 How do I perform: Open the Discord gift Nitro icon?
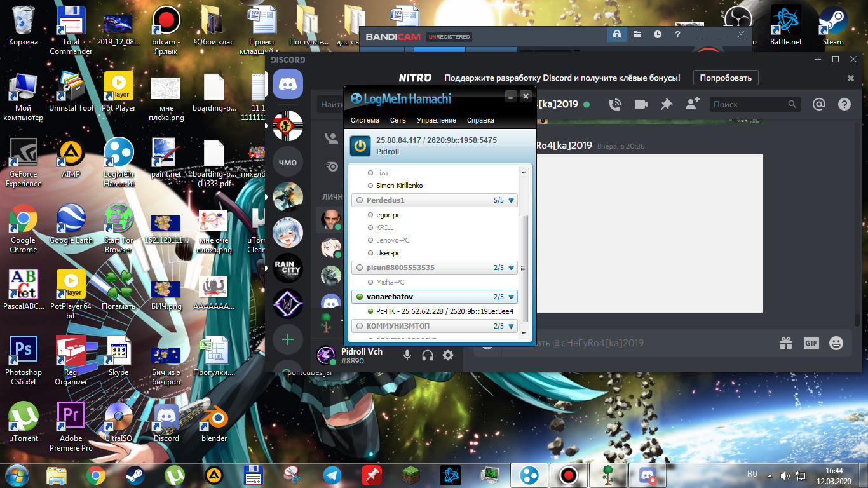coord(786,343)
